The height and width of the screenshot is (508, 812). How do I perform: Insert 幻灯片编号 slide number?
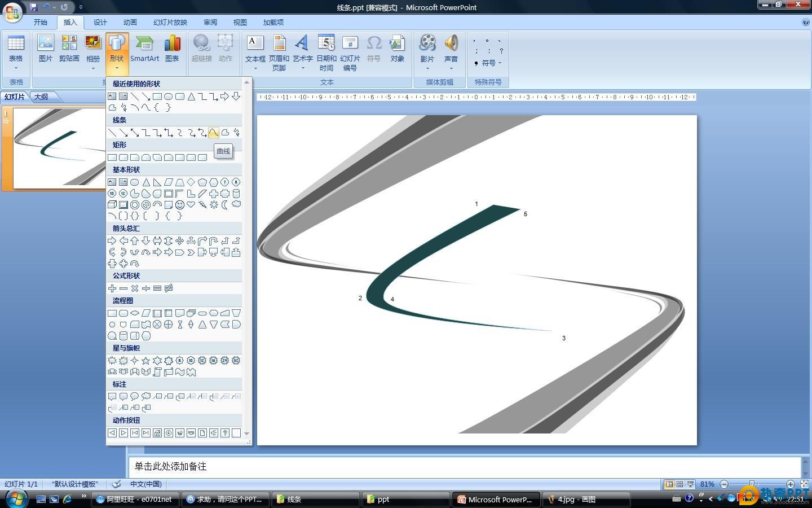click(350, 52)
